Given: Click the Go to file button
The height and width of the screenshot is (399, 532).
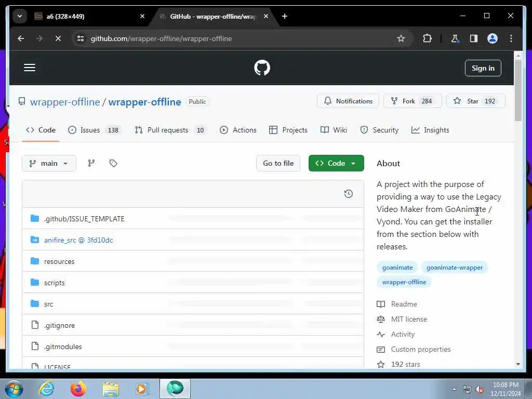Looking at the screenshot, I should tap(278, 163).
